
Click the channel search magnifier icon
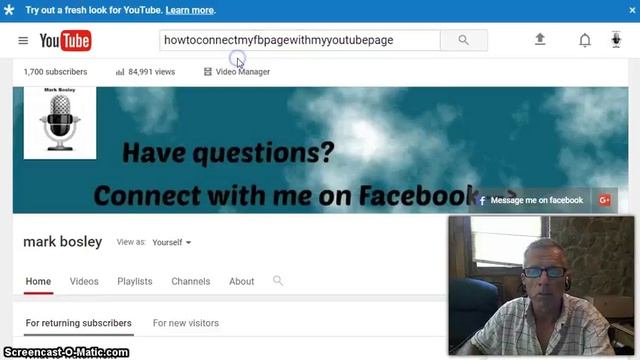click(x=278, y=281)
